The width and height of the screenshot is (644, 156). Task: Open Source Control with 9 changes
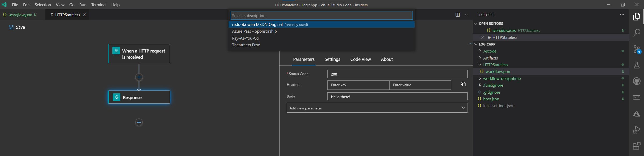(637, 49)
